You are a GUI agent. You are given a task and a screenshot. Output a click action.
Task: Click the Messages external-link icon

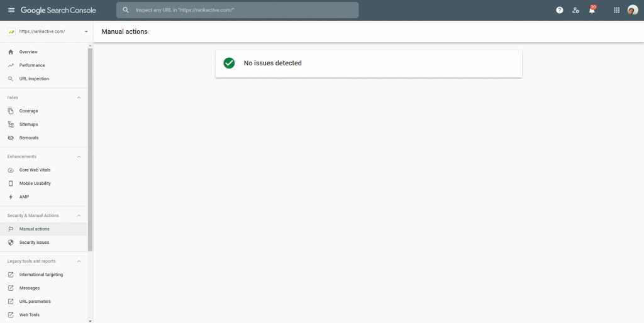pos(11,288)
